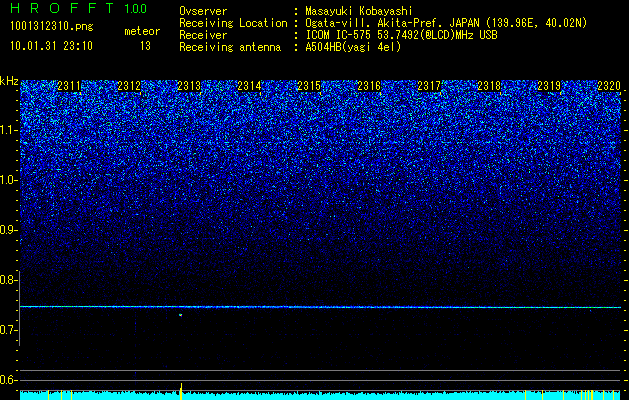Viewport: 629px width, 400px height.
Task: Click the 1.1 kHz axis label
Action: click(x=9, y=130)
